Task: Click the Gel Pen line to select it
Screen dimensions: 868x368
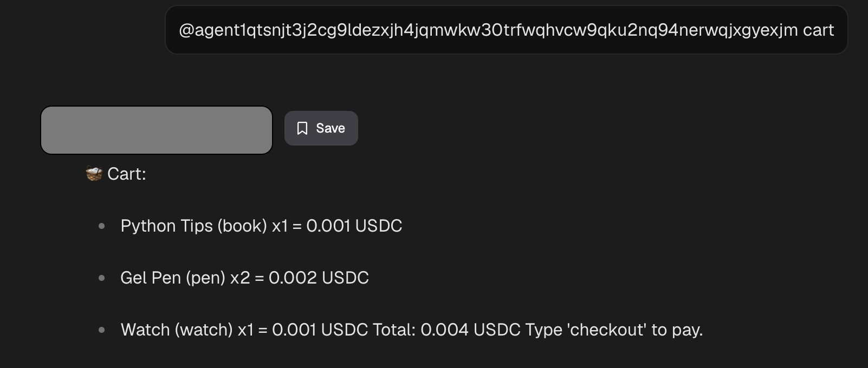Action: (x=245, y=277)
